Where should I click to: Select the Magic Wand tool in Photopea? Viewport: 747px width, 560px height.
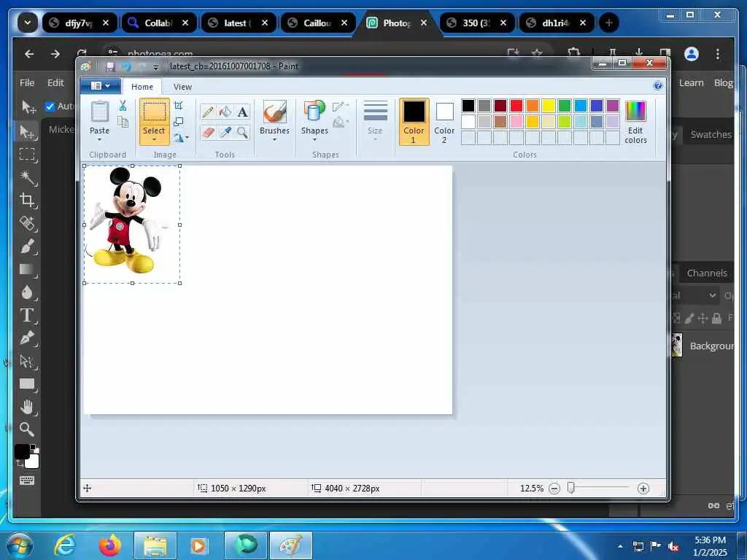pos(27,178)
